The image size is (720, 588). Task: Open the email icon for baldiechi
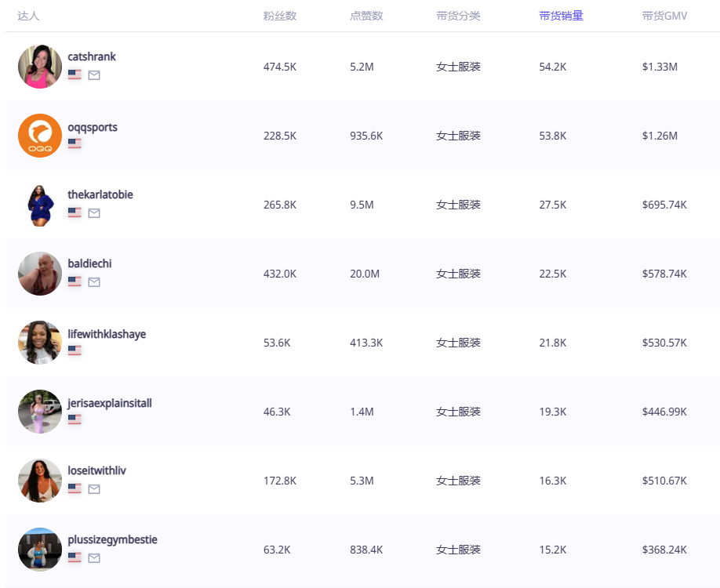(94, 282)
